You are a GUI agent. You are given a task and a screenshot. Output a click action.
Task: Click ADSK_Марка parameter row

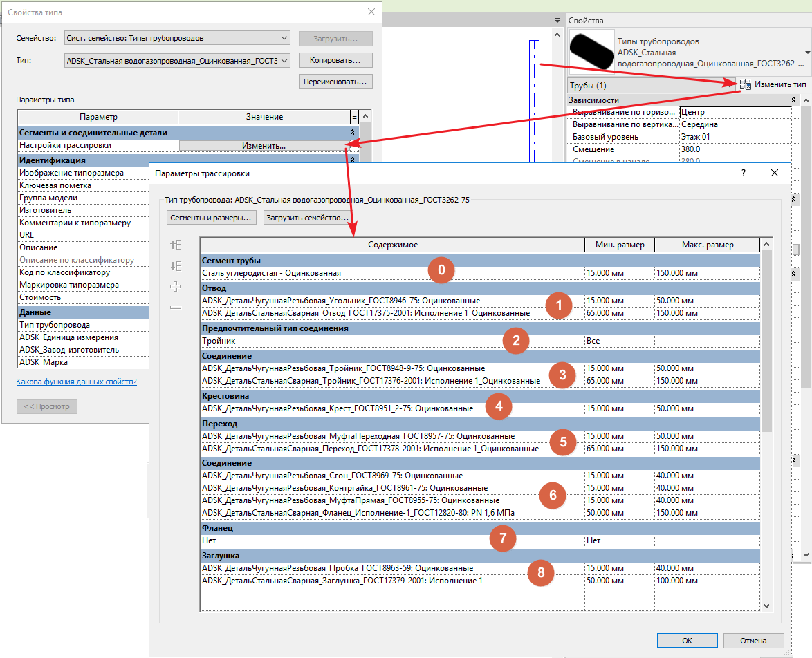[x=84, y=362]
